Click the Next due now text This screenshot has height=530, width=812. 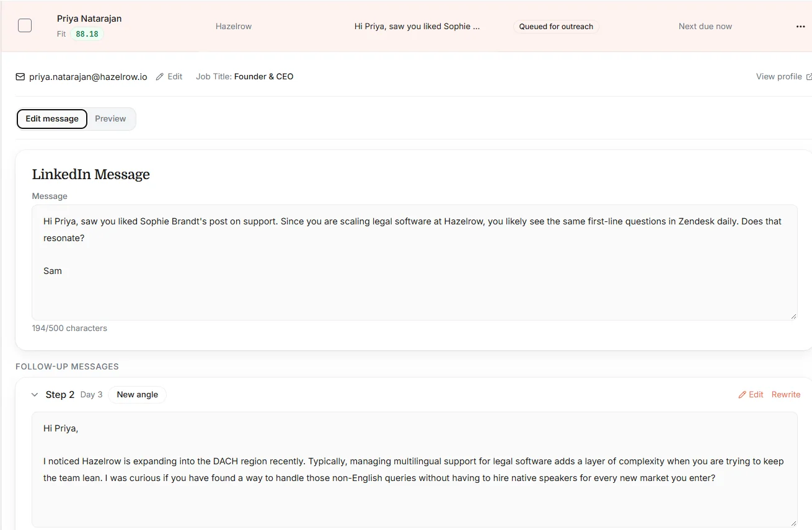tap(705, 27)
